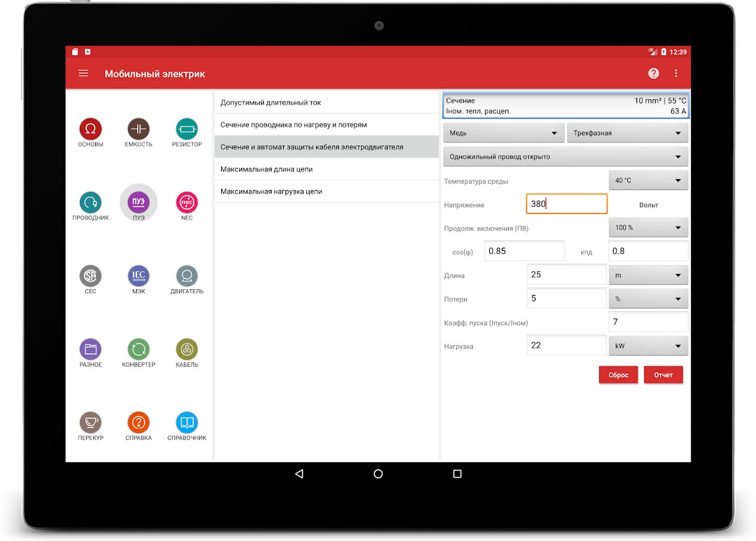Tap the Android back button

point(299,474)
